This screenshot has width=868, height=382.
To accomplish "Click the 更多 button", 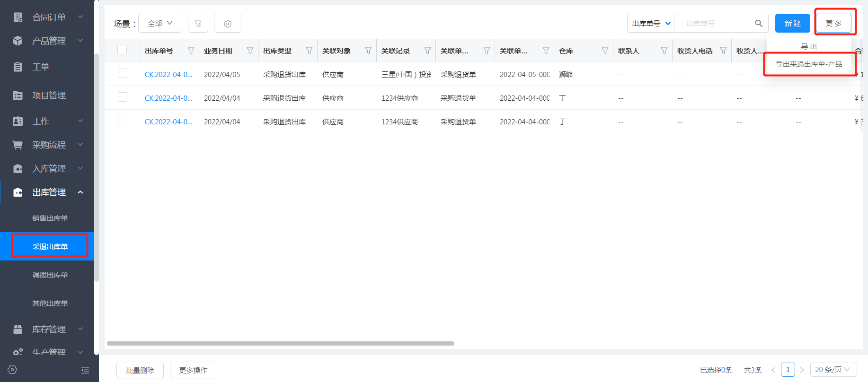I will tap(834, 23).
